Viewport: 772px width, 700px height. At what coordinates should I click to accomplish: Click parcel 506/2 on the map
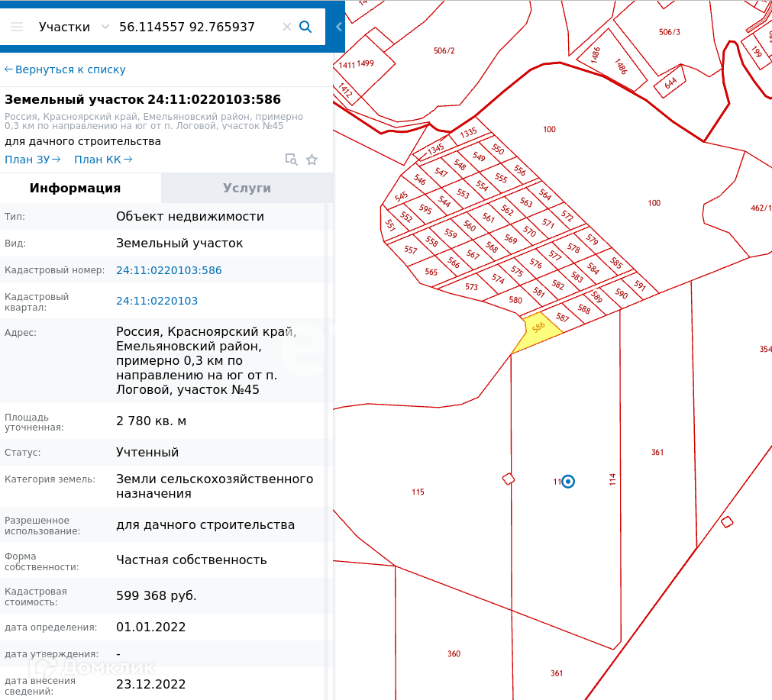444,50
